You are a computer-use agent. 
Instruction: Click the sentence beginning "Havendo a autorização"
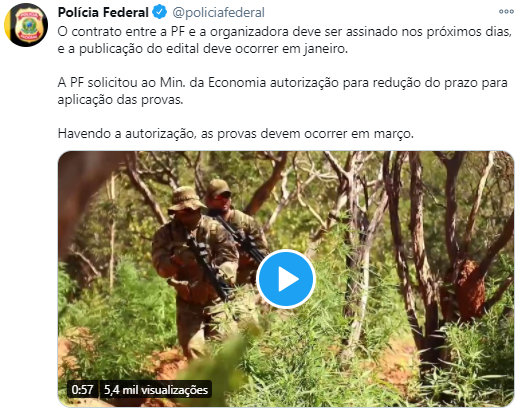point(236,134)
